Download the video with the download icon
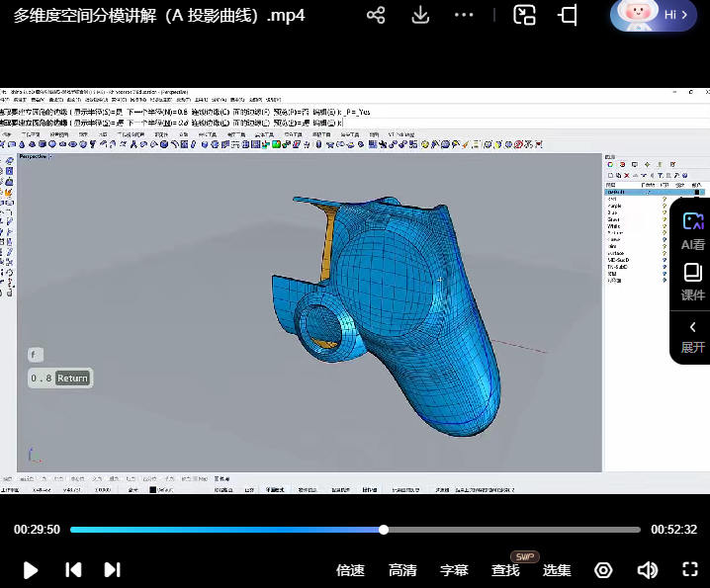The height and width of the screenshot is (588, 710). click(x=420, y=15)
